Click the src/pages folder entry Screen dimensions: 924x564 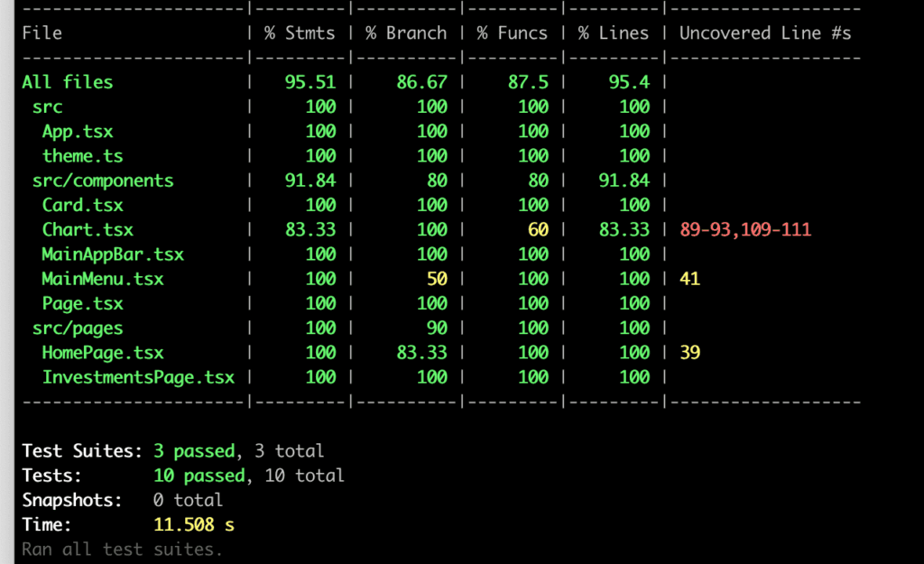coord(78,328)
